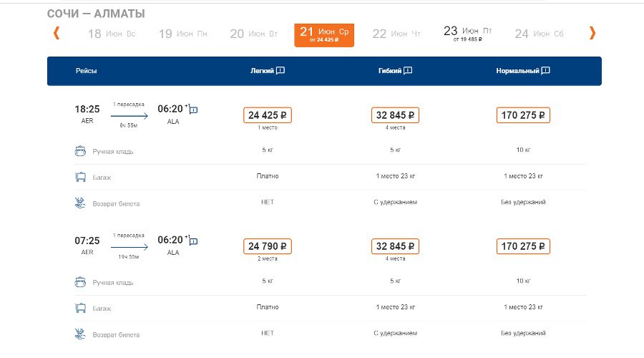Select the 24 425 ₽ Легкий fare
Image resolution: width=644 pixels, height=358 pixels.
[268, 115]
